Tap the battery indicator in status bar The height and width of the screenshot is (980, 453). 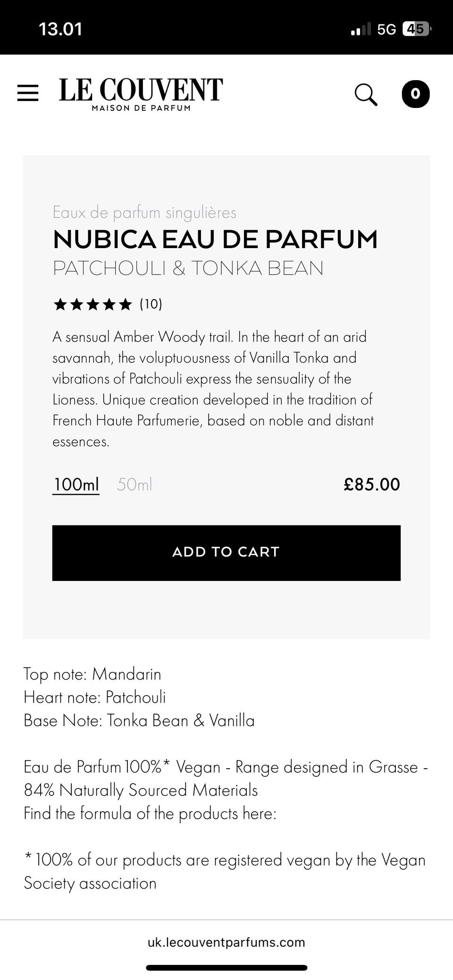(x=416, y=29)
